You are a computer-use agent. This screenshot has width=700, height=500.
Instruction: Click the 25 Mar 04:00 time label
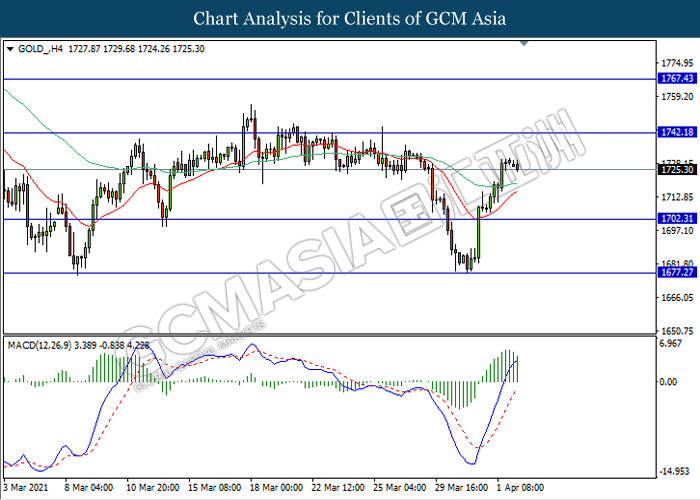(400, 487)
